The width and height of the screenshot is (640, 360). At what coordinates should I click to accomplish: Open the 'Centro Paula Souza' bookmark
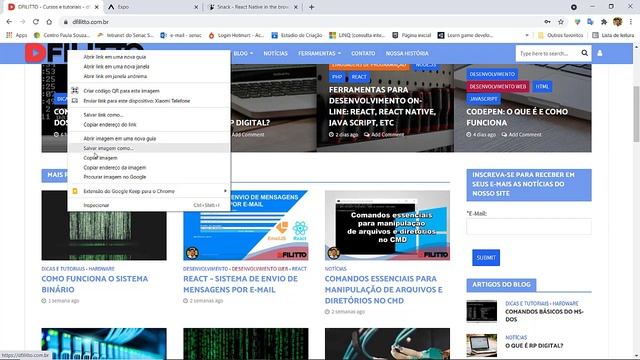[62, 35]
